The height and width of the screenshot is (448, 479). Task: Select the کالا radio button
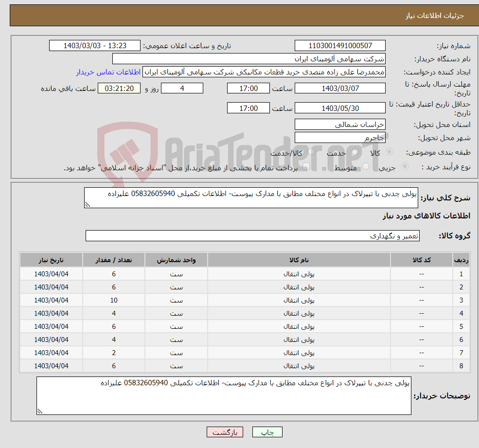pos(389,152)
